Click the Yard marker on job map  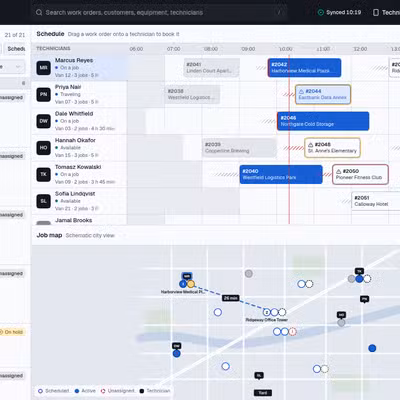click(x=263, y=393)
